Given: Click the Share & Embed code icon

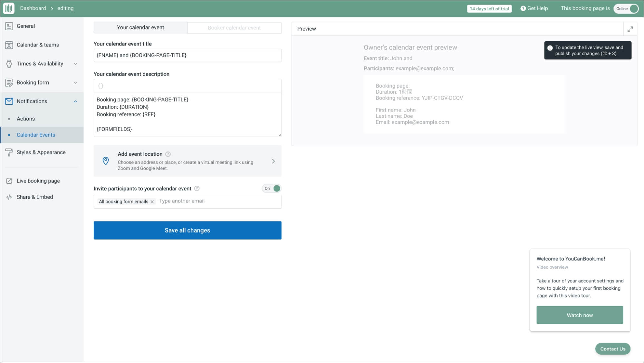Looking at the screenshot, I should point(9,197).
